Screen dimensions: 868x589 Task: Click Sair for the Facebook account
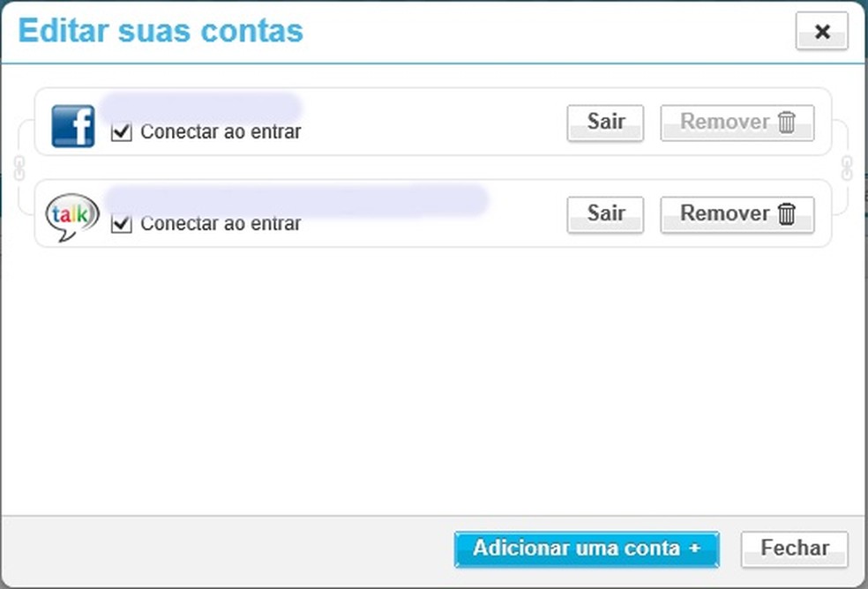coord(604,123)
